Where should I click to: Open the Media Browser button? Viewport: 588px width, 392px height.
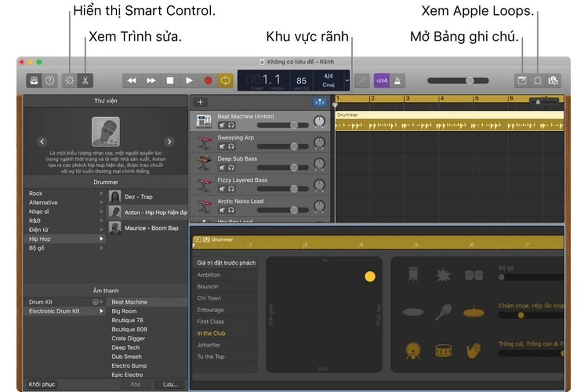[x=553, y=81]
